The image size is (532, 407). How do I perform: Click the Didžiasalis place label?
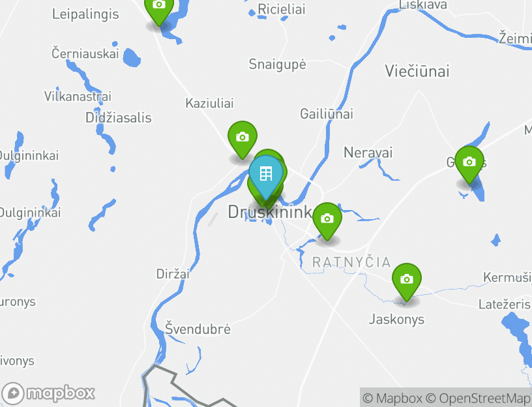119,118
